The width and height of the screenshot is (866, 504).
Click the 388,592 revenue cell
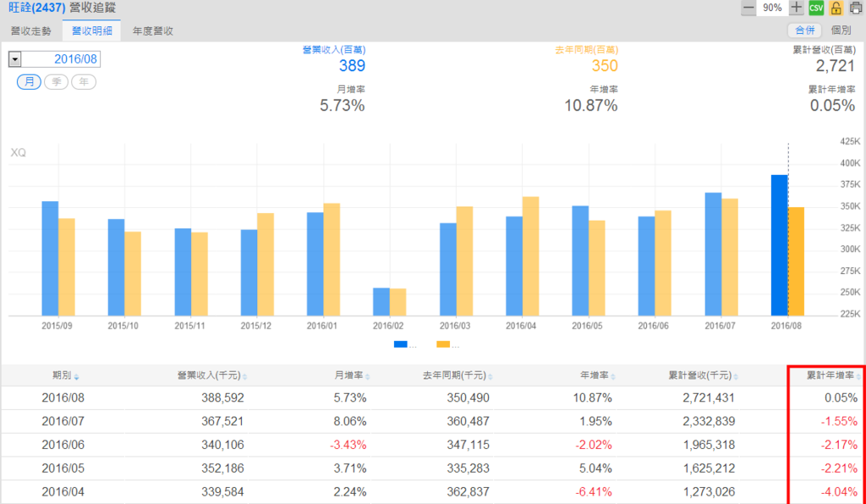(222, 398)
